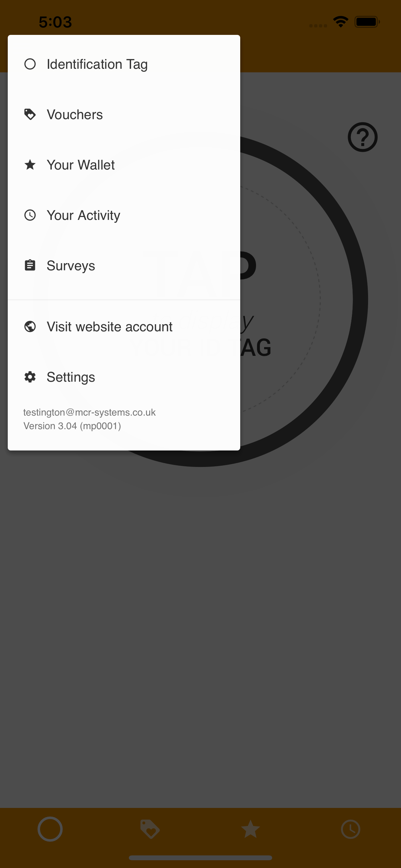Go to Your Activity in the menu
Viewport: 401px width, 868px height.
124,215
